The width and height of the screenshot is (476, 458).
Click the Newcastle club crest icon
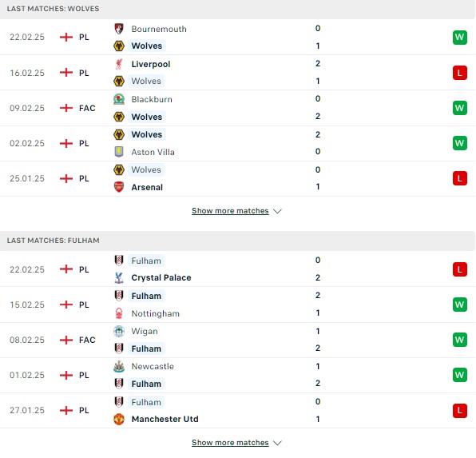coord(119,366)
